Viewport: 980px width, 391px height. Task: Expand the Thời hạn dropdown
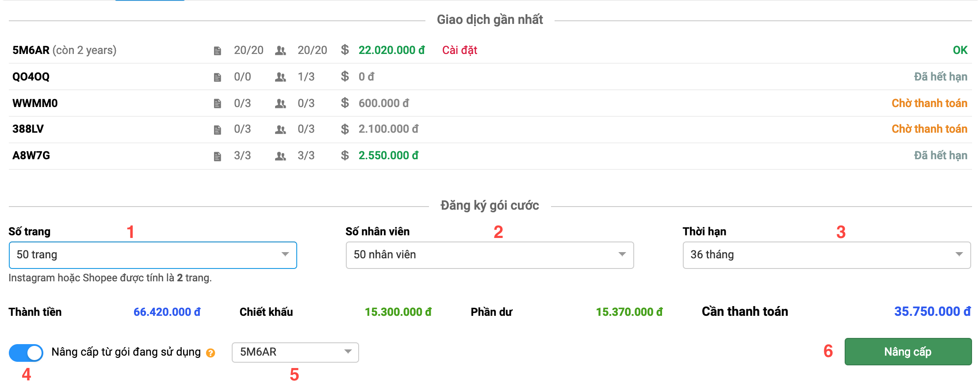click(826, 255)
